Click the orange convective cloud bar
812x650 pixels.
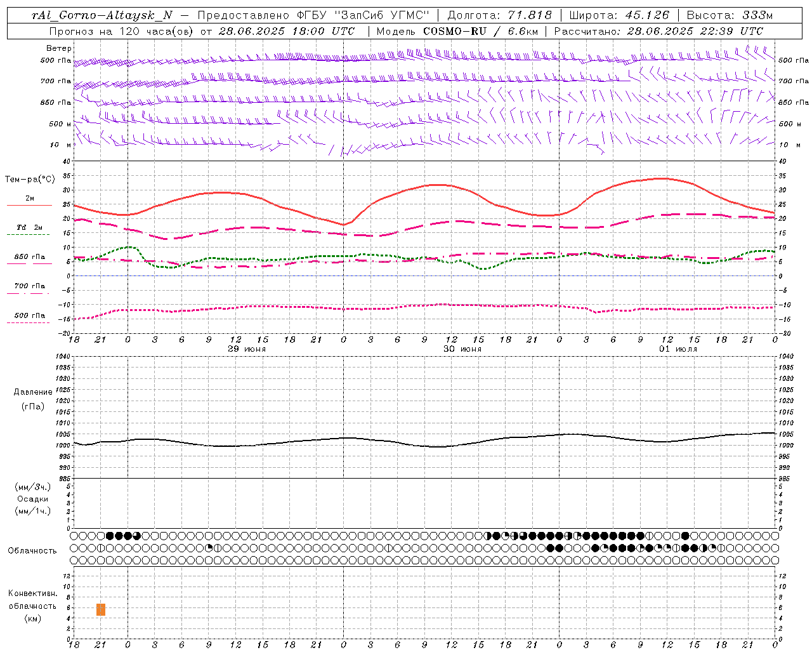[101, 609]
